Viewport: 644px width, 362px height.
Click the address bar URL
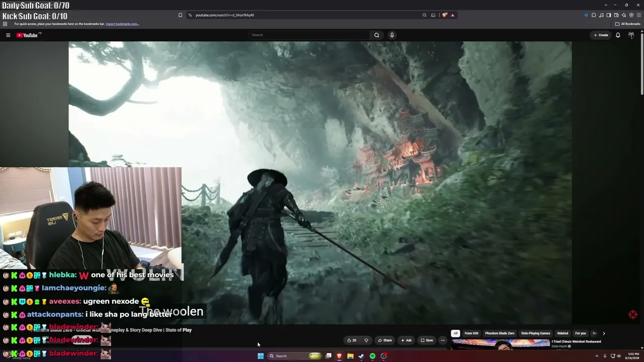[x=224, y=15]
